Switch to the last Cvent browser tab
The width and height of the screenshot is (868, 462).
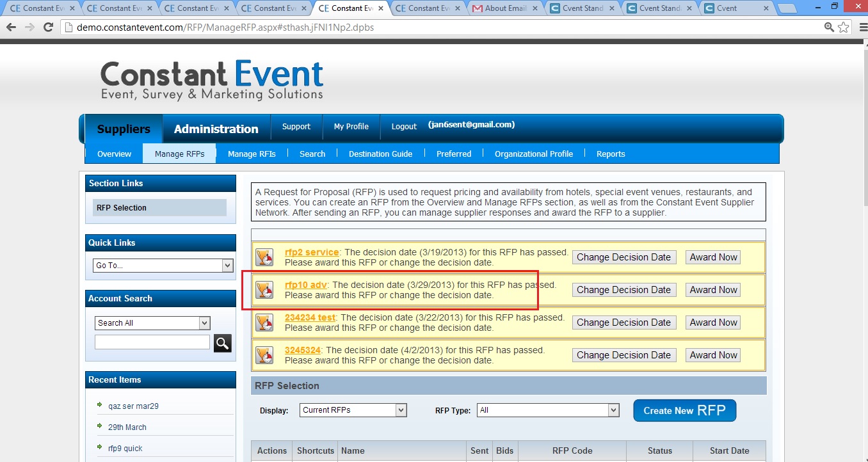coord(736,8)
